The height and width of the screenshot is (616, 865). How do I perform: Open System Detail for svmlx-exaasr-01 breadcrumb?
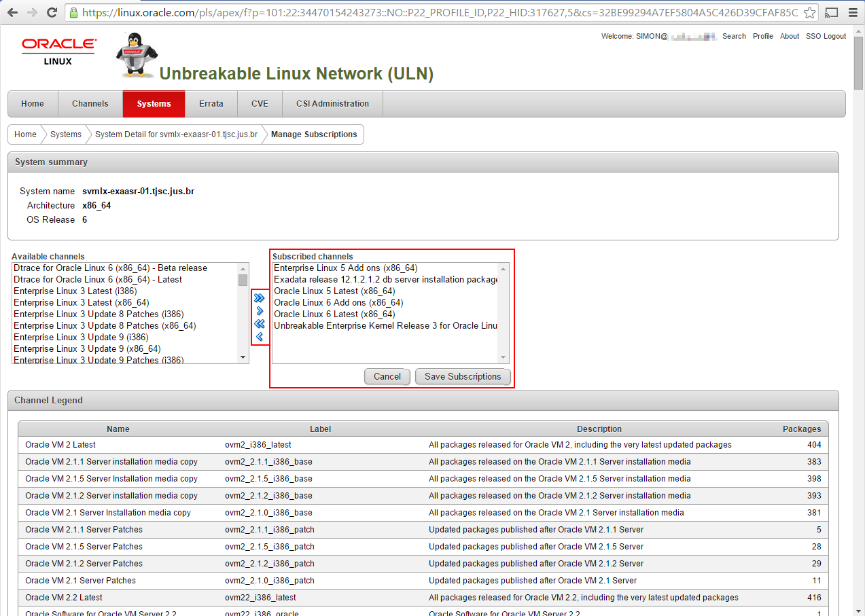(176, 134)
